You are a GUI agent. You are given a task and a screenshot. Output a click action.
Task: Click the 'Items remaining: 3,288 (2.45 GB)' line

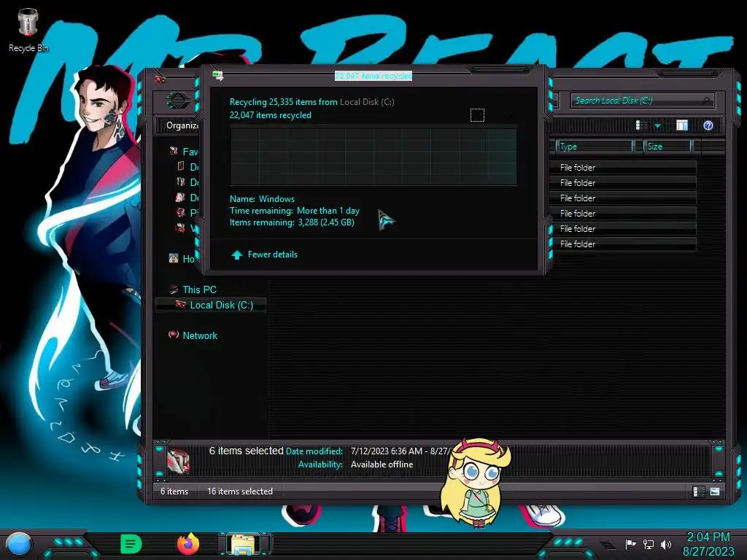tap(292, 222)
